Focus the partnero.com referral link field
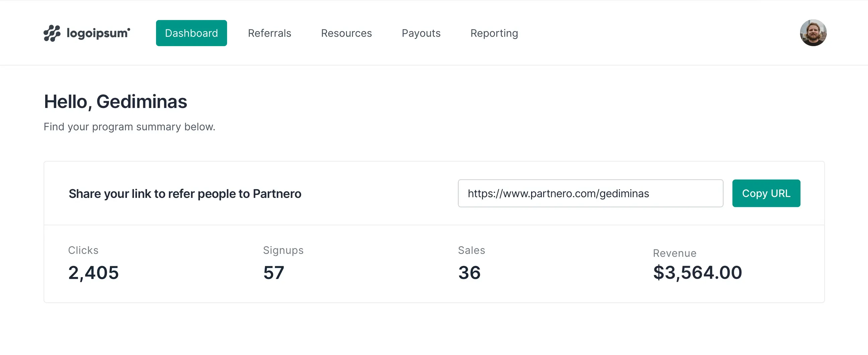Screen dimensions: 868x355 pos(590,193)
